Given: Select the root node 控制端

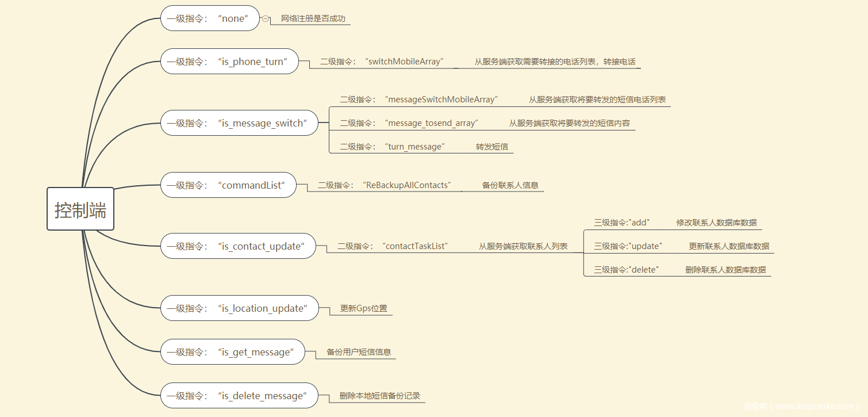Looking at the screenshot, I should tap(80, 209).
